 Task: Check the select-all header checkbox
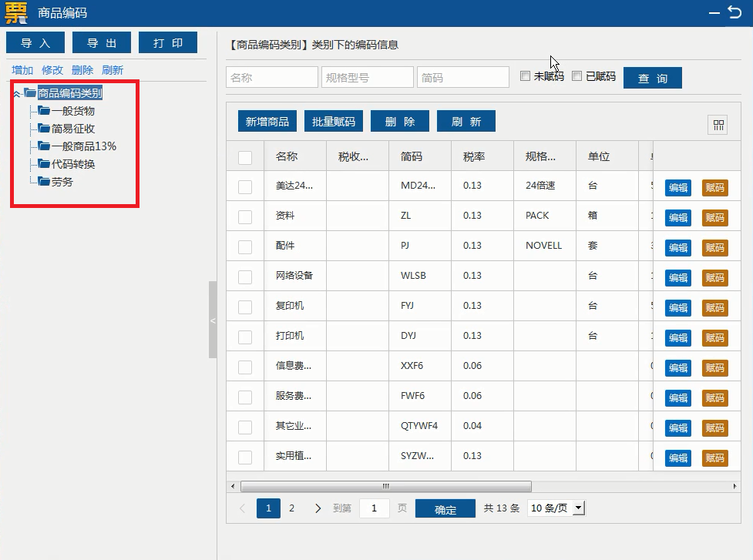click(245, 157)
